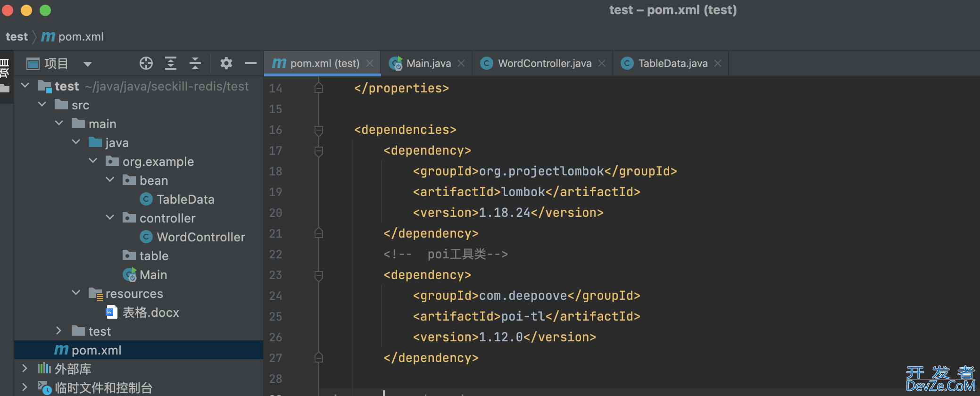This screenshot has height=396, width=980.
Task: Collapse the org.example package chevron
Action: click(x=93, y=161)
